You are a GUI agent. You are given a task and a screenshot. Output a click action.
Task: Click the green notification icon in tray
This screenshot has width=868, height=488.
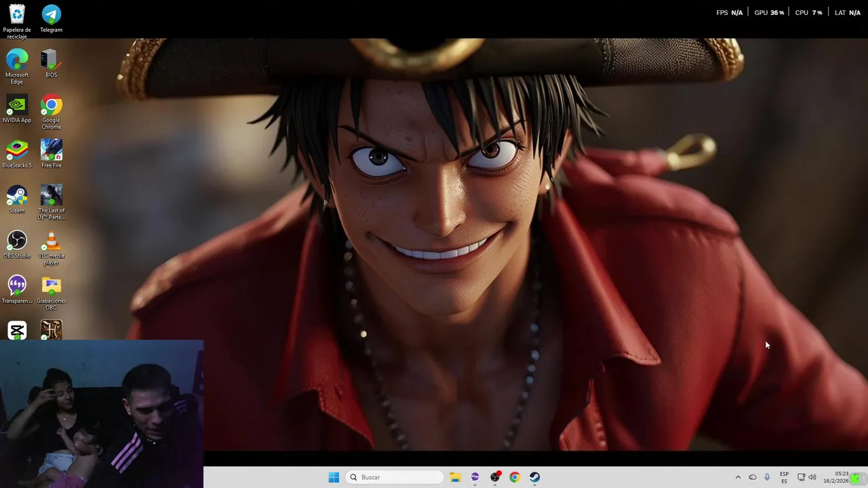pyautogui.click(x=857, y=478)
